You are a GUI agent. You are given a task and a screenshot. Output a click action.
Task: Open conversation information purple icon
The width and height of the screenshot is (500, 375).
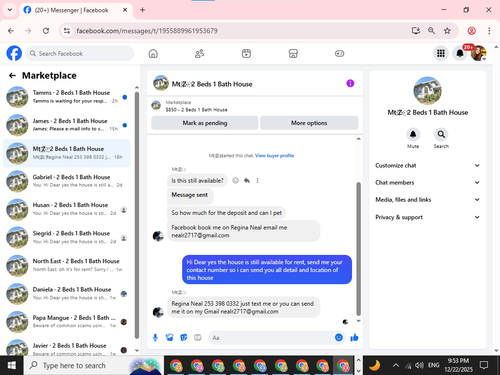coord(350,83)
